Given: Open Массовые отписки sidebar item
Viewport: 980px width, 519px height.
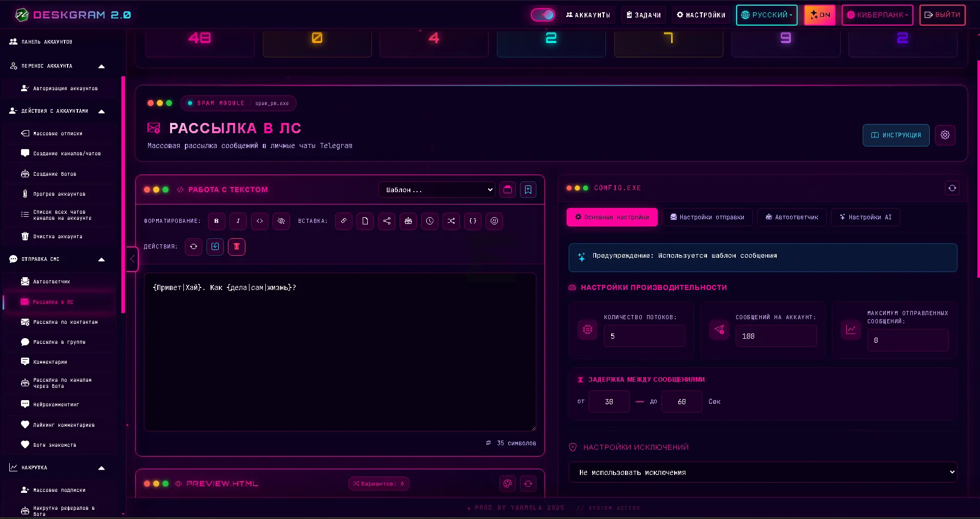Looking at the screenshot, I should pos(59,133).
